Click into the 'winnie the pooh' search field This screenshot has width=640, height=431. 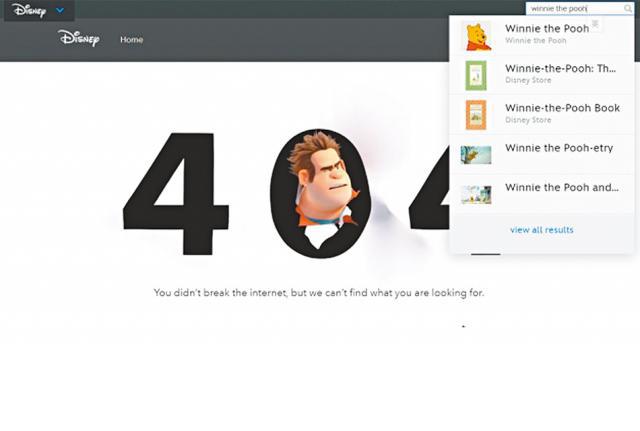pyautogui.click(x=580, y=8)
